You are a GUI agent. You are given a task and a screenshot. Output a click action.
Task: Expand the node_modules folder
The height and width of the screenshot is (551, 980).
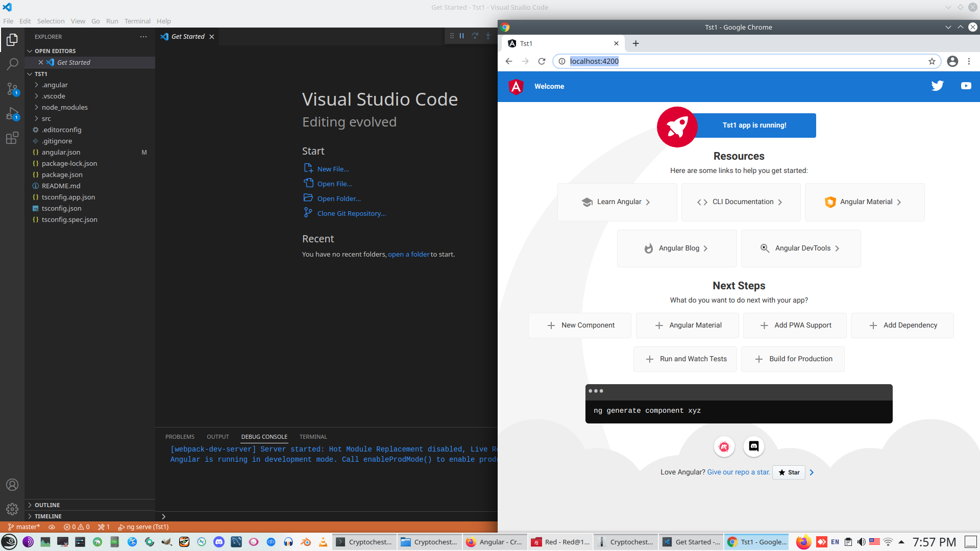coord(64,107)
